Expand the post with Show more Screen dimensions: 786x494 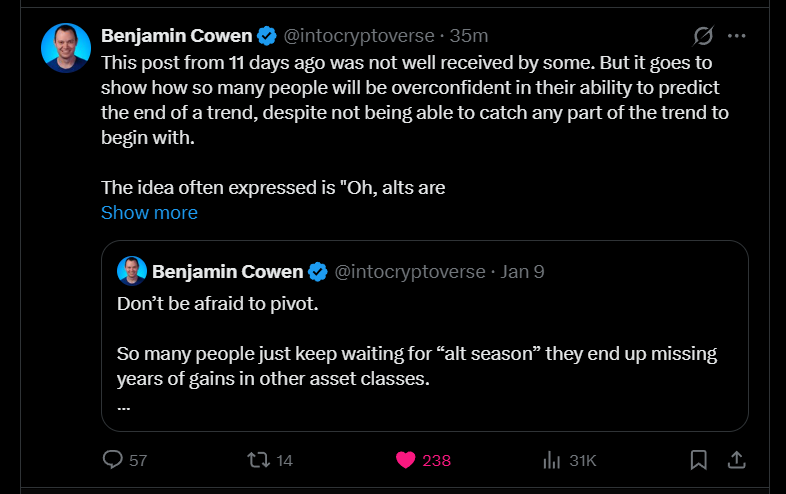149,213
